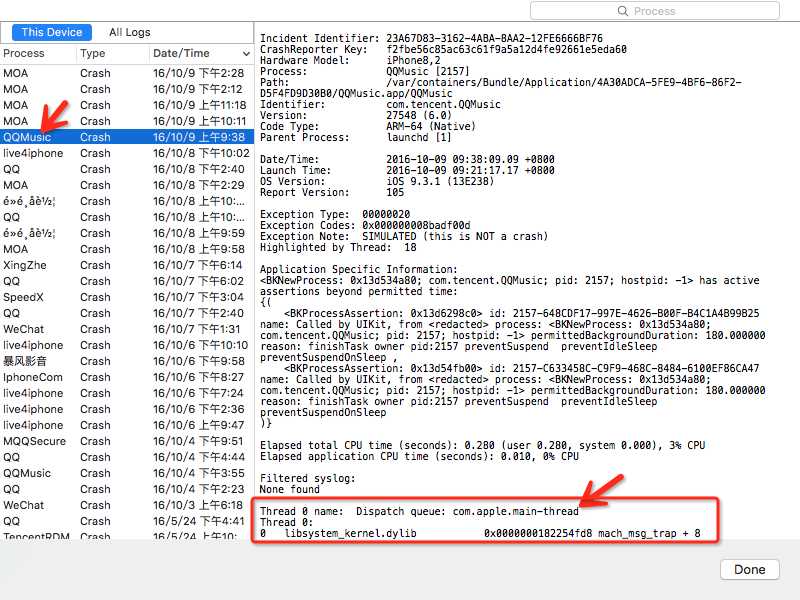
Task: Select SpeedX crash from 16/10/7 下午3:04
Action: [127, 297]
